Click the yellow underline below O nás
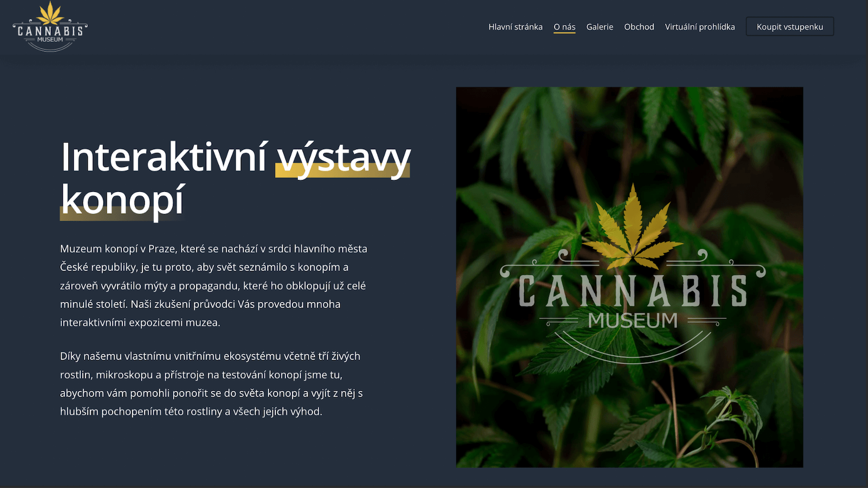Screen dimensions: 868x488 click(x=564, y=33)
